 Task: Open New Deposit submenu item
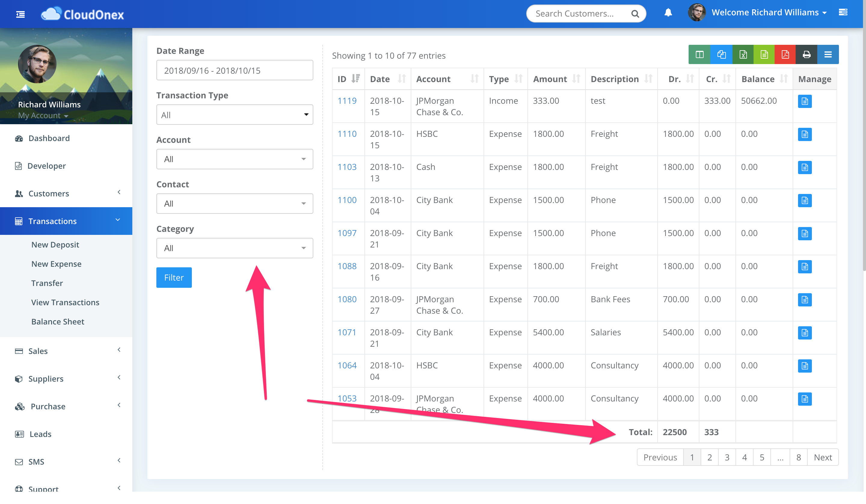click(55, 245)
